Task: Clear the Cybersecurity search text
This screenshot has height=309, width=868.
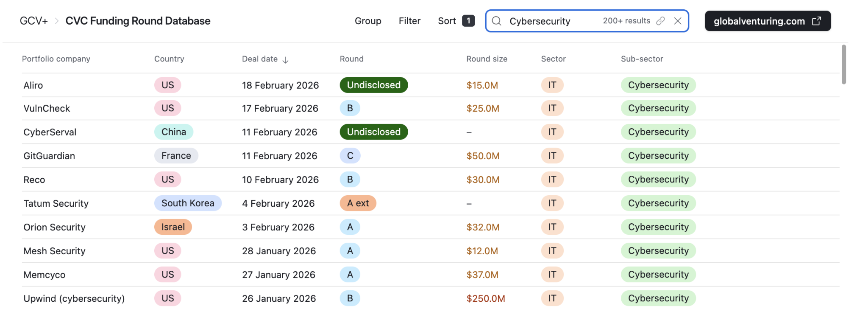Action: (678, 21)
